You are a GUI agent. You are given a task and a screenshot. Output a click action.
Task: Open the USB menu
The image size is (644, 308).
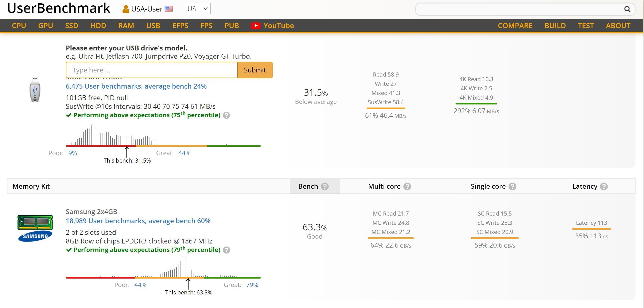tap(153, 26)
